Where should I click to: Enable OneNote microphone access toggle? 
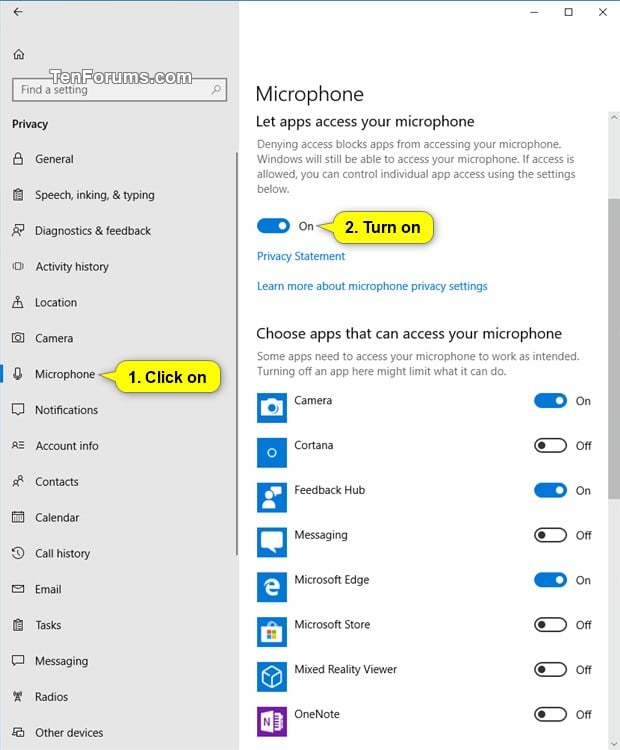[x=551, y=715]
